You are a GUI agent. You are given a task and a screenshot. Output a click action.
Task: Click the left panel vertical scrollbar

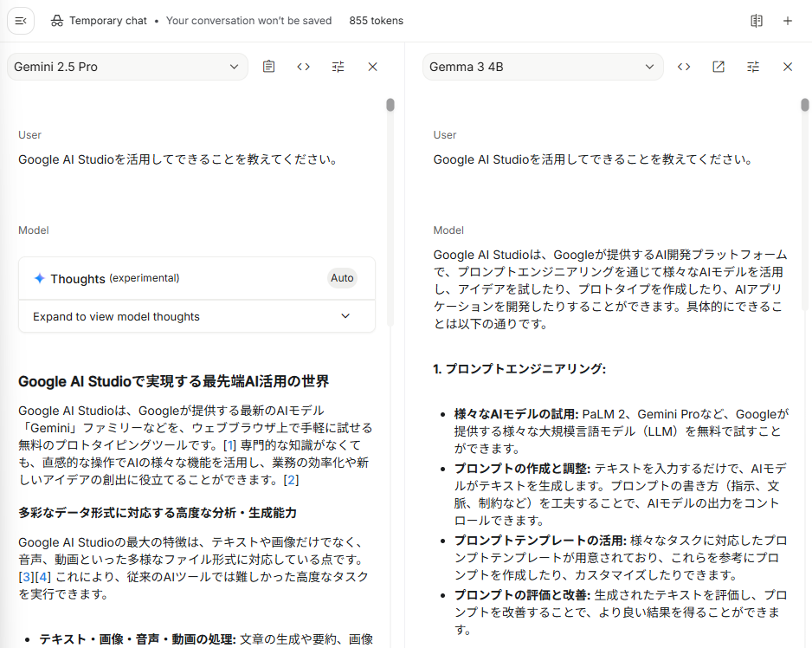click(x=390, y=105)
